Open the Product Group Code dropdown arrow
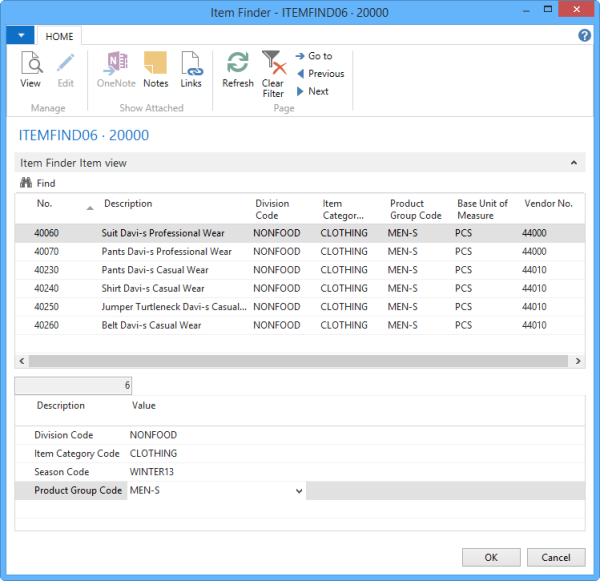The height and width of the screenshot is (581, 600). click(299, 491)
